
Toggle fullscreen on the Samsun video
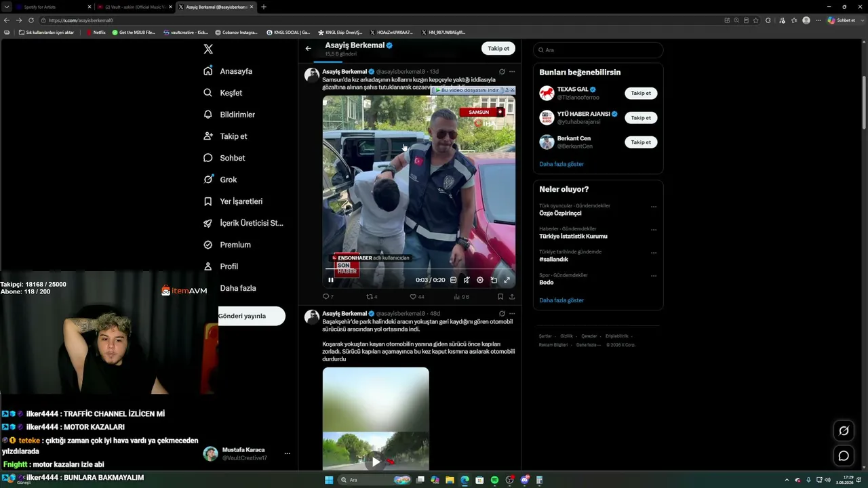click(507, 280)
